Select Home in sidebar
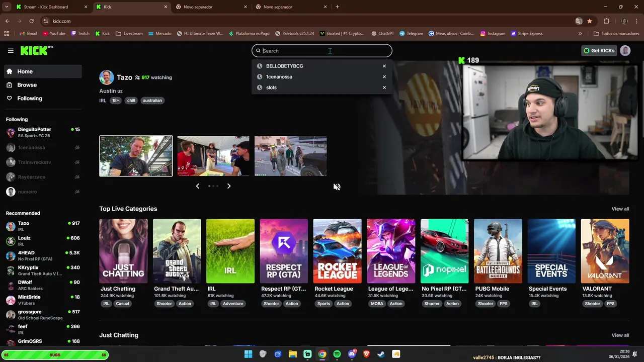 coord(43,71)
